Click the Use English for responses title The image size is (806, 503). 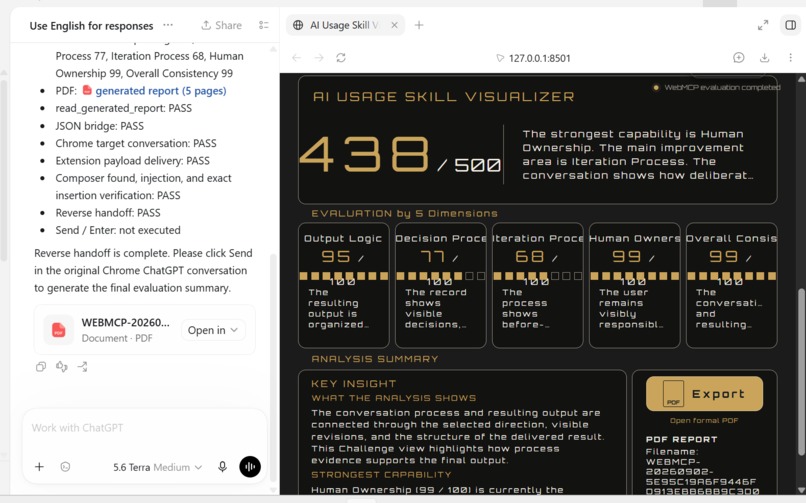pyautogui.click(x=91, y=26)
